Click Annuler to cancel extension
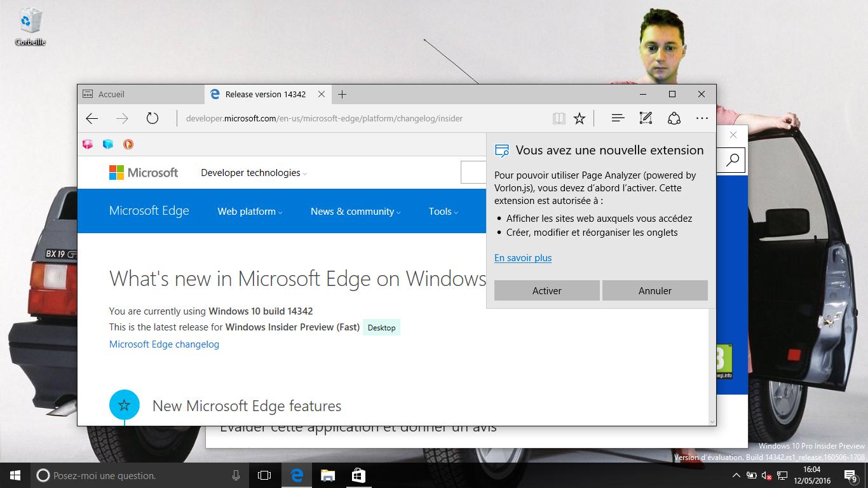This screenshot has width=868, height=488. pos(654,290)
